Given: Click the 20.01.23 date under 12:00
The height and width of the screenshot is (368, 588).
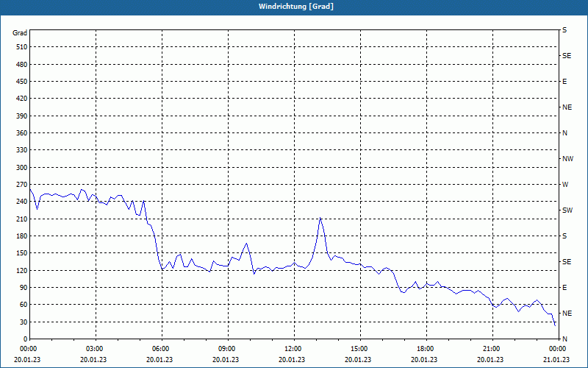Looking at the screenshot, I should pyautogui.click(x=292, y=359).
